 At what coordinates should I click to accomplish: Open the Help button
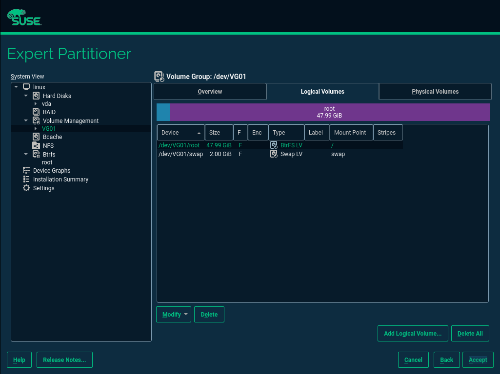tap(19, 360)
